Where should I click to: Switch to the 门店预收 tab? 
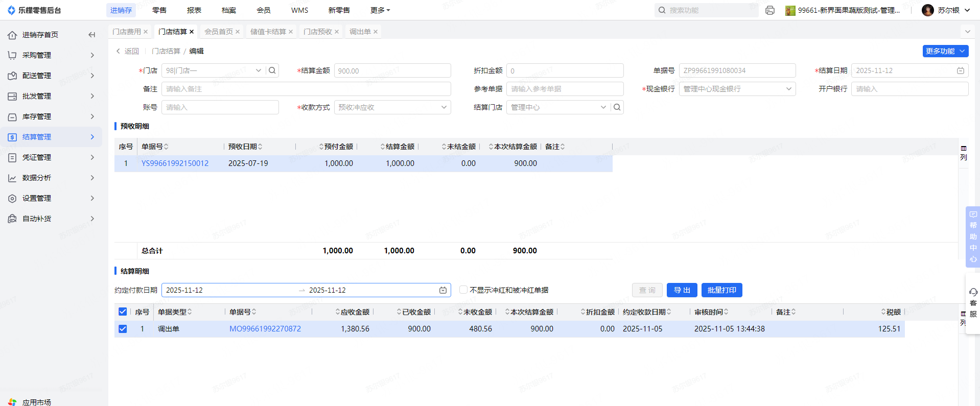point(318,32)
